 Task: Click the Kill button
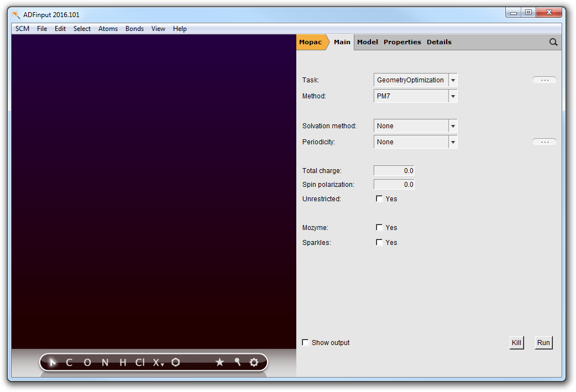coord(516,343)
